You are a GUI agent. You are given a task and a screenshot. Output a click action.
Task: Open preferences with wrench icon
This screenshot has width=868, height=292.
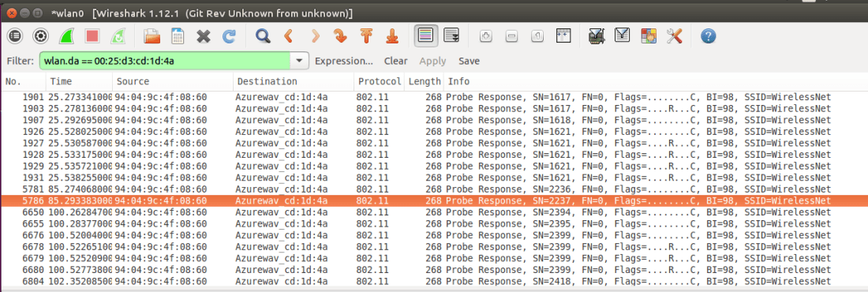click(674, 36)
